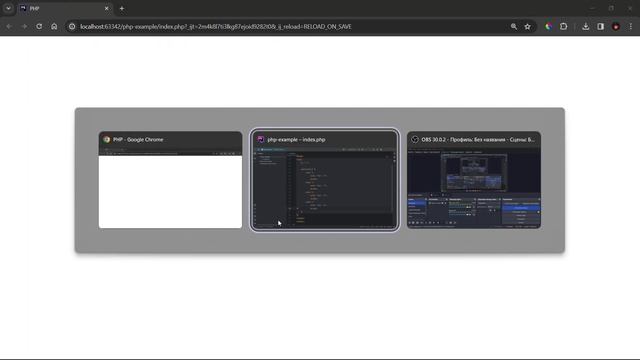Switch to OBS 30.0.2 window thumbnail
The width and height of the screenshot is (640, 360).
click(x=474, y=180)
